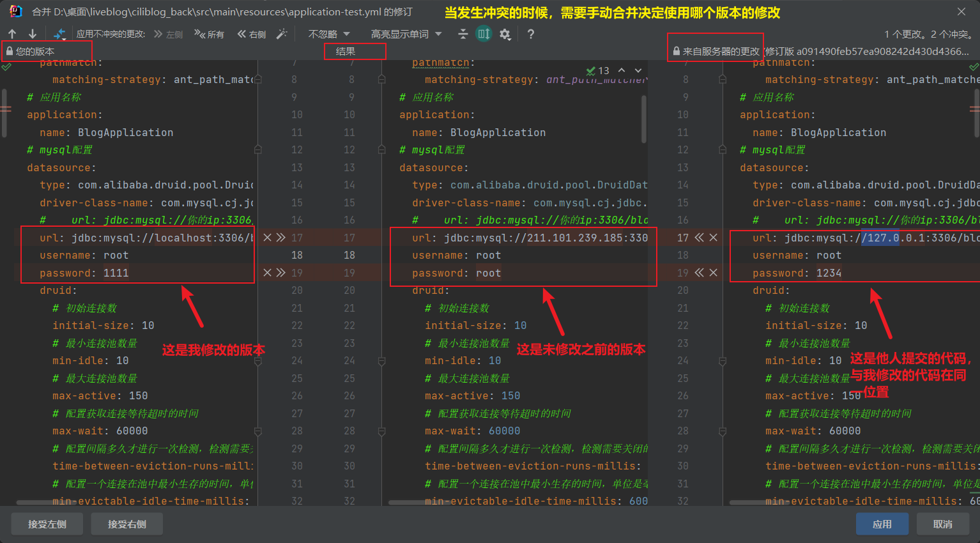The width and height of the screenshot is (980, 543).
Task: Jump to the previous difference with the up arrow
Action: (x=12, y=34)
